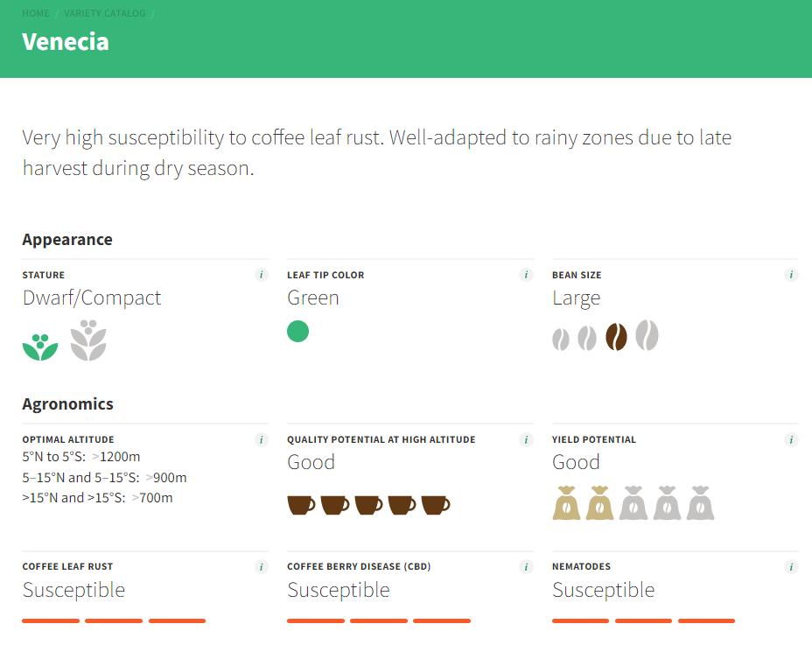The width and height of the screenshot is (812, 645).
Task: Open info icon for Leaf Tip Color
Action: (x=526, y=275)
